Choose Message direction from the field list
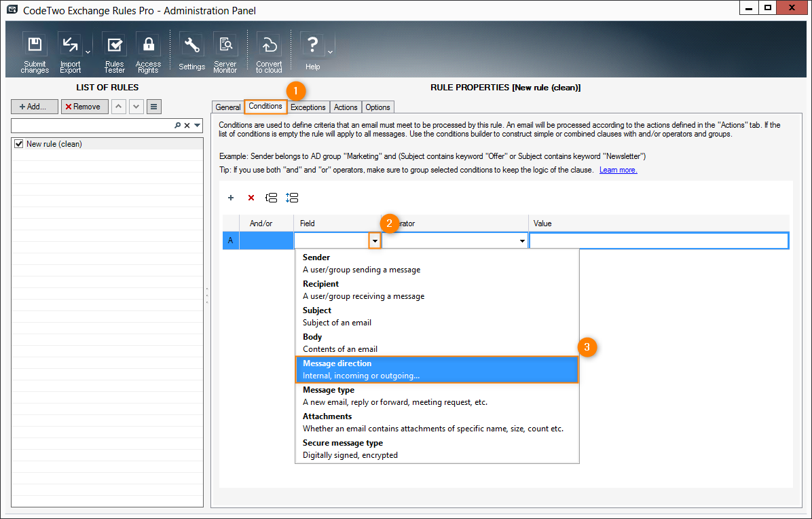 click(437, 370)
